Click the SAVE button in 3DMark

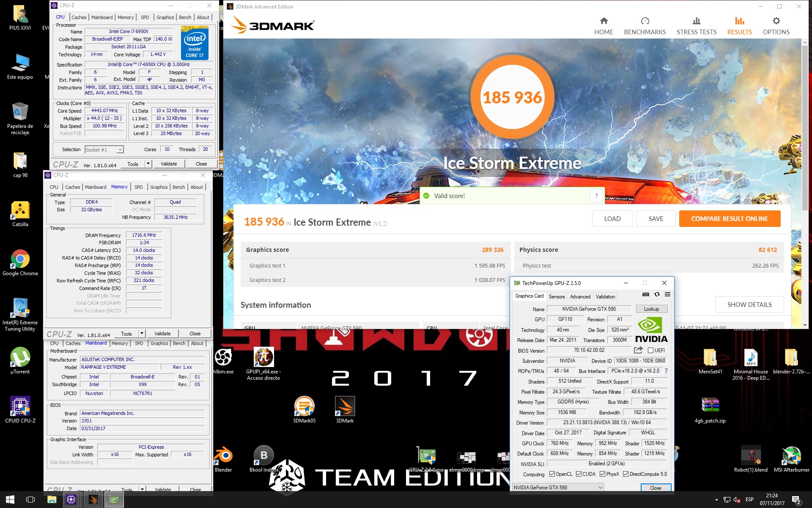pyautogui.click(x=656, y=219)
